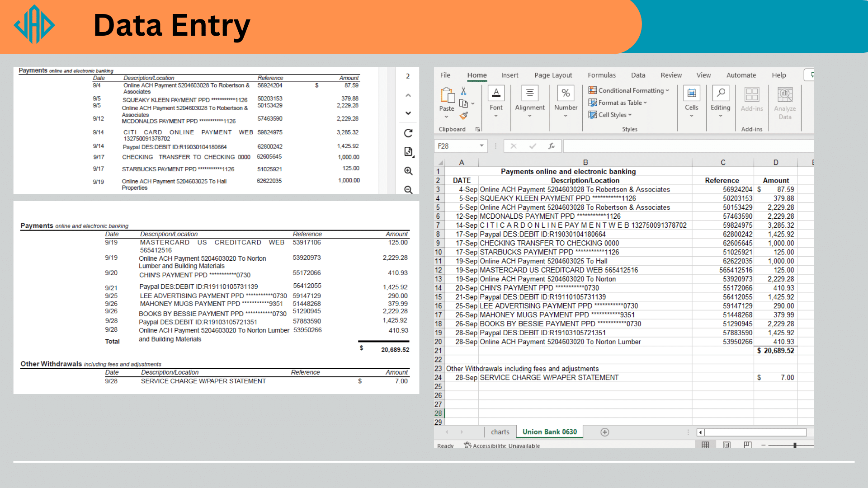Switch to Page Layout view status icon
Screen dimensions: 868x488
(726, 445)
